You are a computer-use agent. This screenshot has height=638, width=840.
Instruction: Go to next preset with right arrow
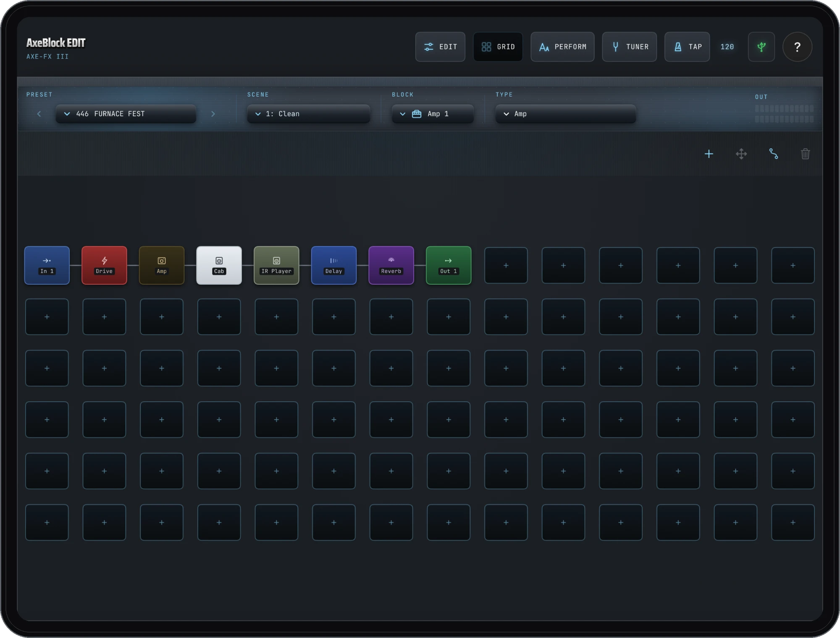pyautogui.click(x=213, y=114)
